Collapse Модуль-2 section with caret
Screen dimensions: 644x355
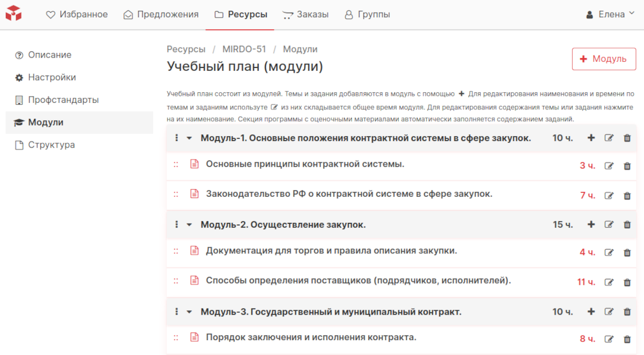189,225
